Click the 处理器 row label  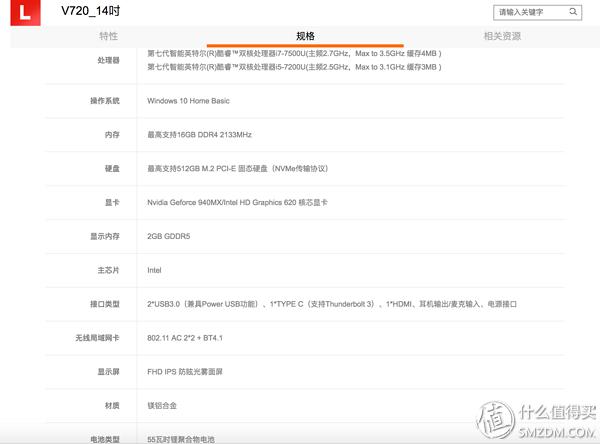pyautogui.click(x=108, y=60)
